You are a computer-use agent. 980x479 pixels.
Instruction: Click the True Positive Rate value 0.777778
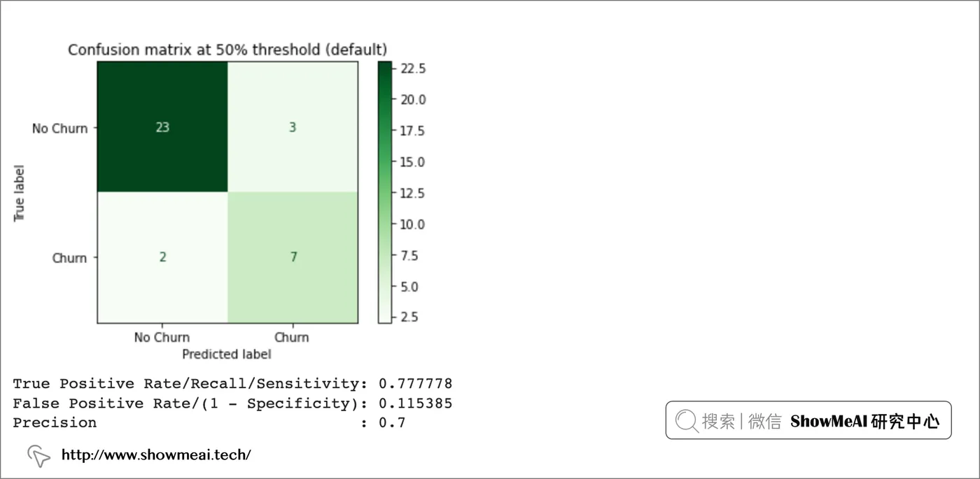(x=415, y=384)
